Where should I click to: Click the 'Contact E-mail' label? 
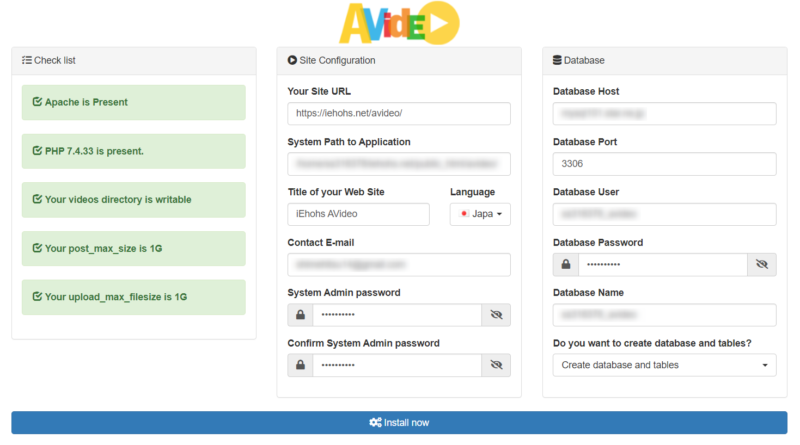point(320,242)
